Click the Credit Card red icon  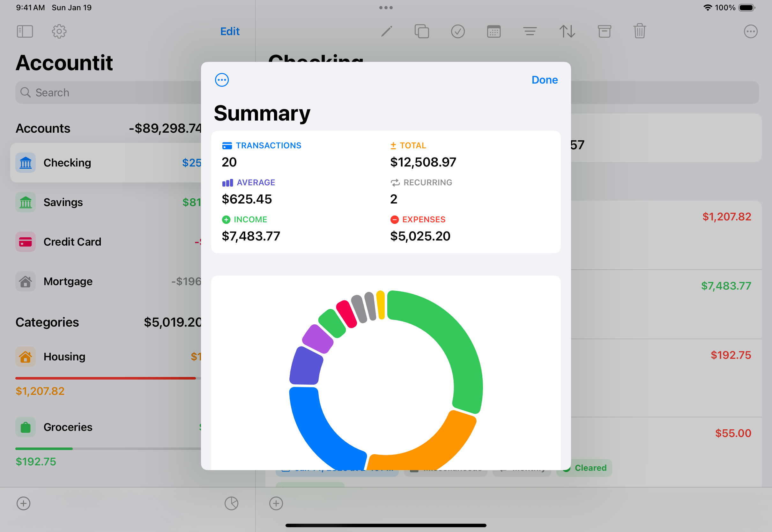pyautogui.click(x=25, y=242)
